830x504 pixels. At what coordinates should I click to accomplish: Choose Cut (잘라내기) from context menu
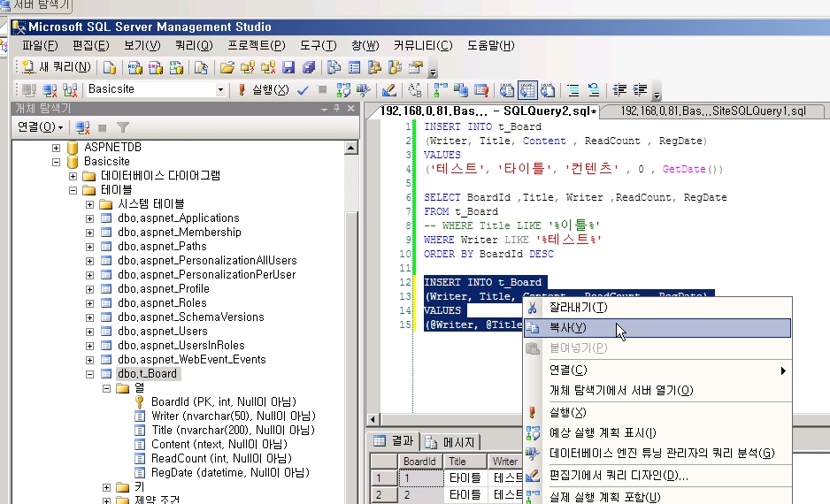pyautogui.click(x=657, y=308)
